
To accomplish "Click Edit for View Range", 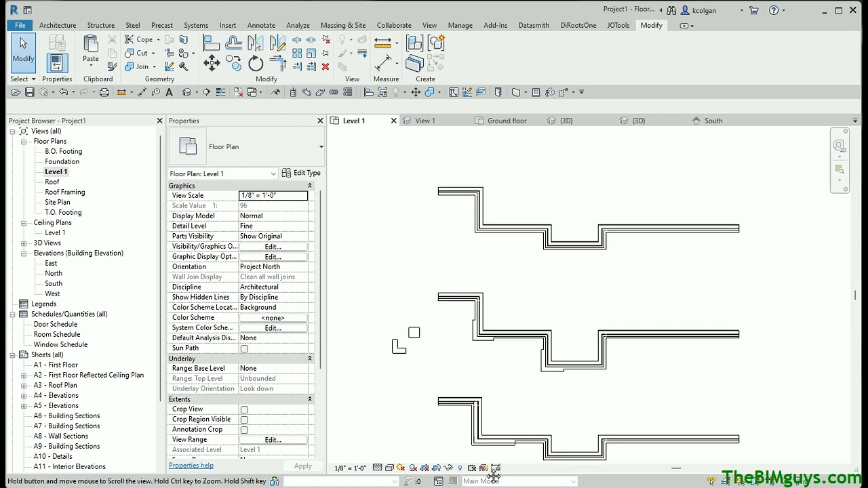I will click(273, 440).
